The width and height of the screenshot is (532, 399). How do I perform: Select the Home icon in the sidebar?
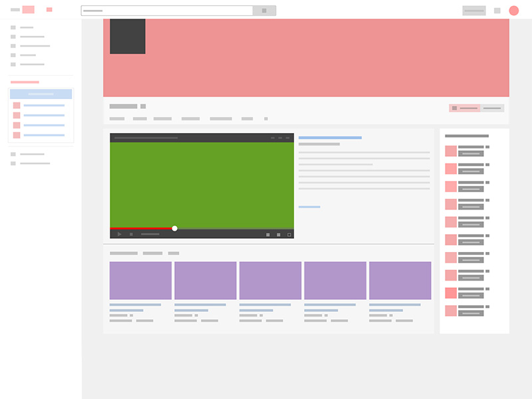coord(12,28)
